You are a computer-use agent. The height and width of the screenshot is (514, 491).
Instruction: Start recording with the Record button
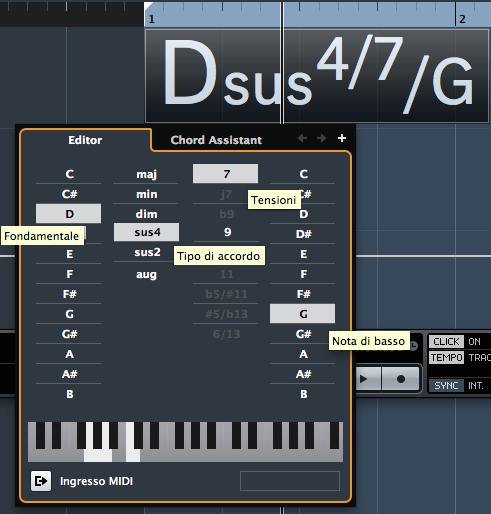[401, 379]
